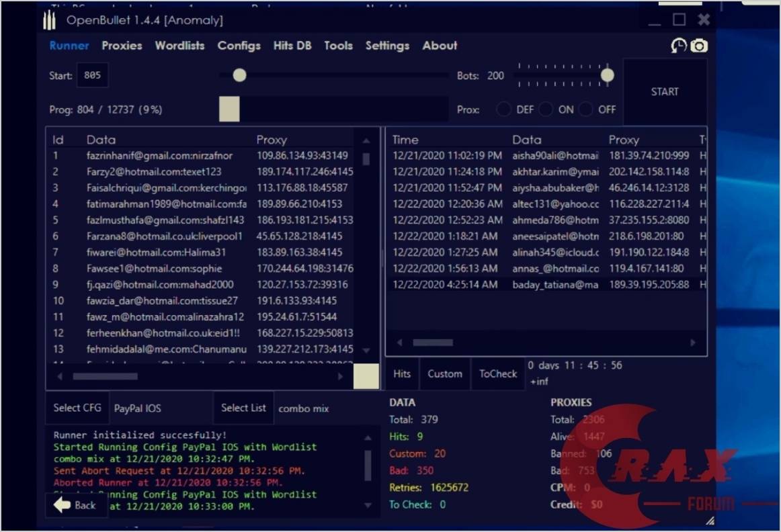Click the Bots slider handle
Viewport: 781px width, 532px height.
(607, 75)
